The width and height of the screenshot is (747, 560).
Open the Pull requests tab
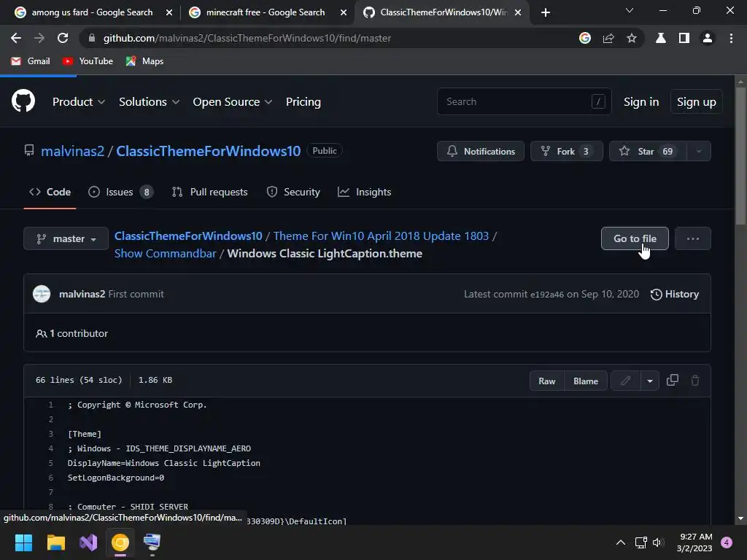click(209, 192)
